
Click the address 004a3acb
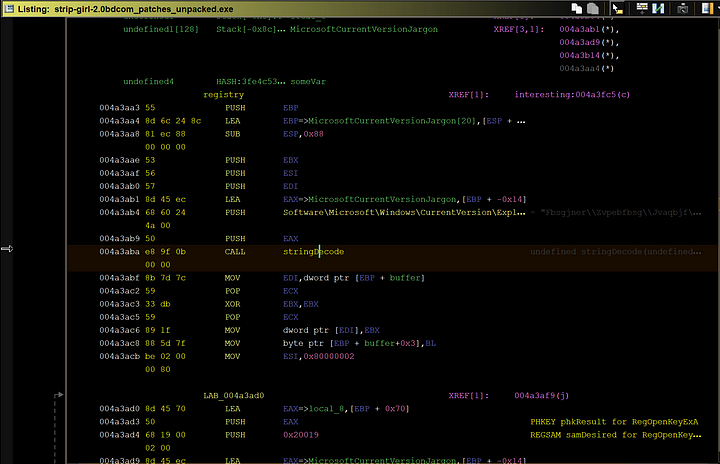pos(119,356)
